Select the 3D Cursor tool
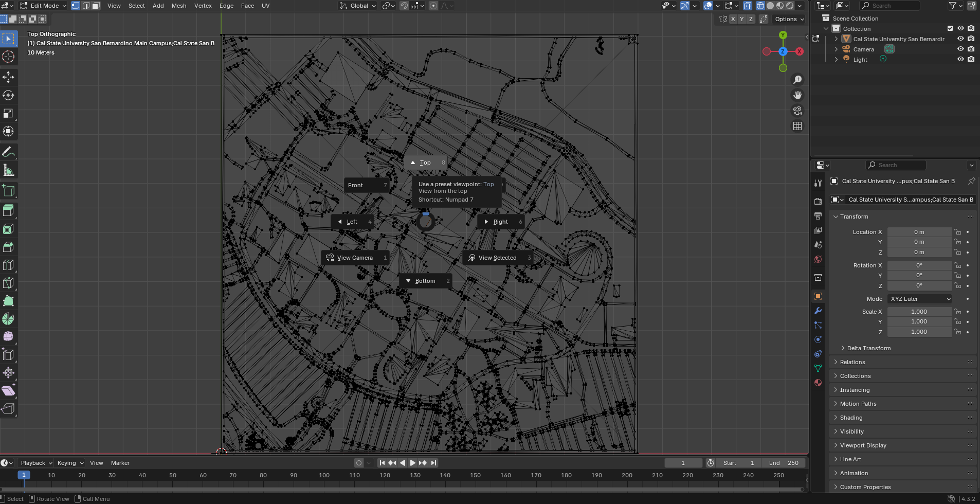Image resolution: width=980 pixels, height=504 pixels. point(8,57)
